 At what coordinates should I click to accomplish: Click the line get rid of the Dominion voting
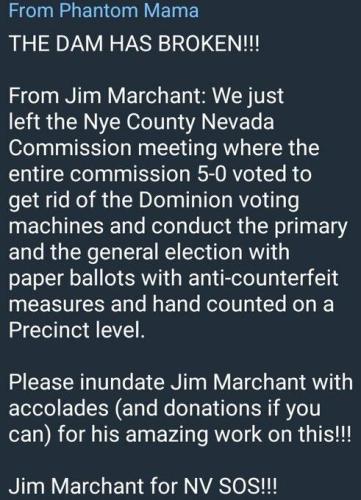coord(154,201)
